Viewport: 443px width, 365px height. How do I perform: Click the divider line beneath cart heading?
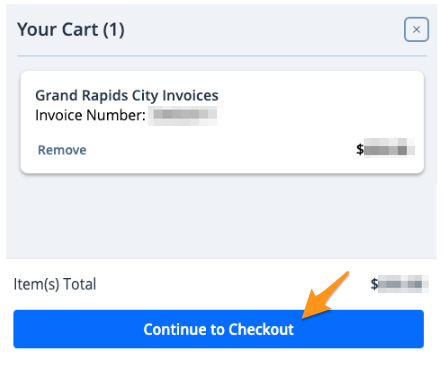click(222, 56)
